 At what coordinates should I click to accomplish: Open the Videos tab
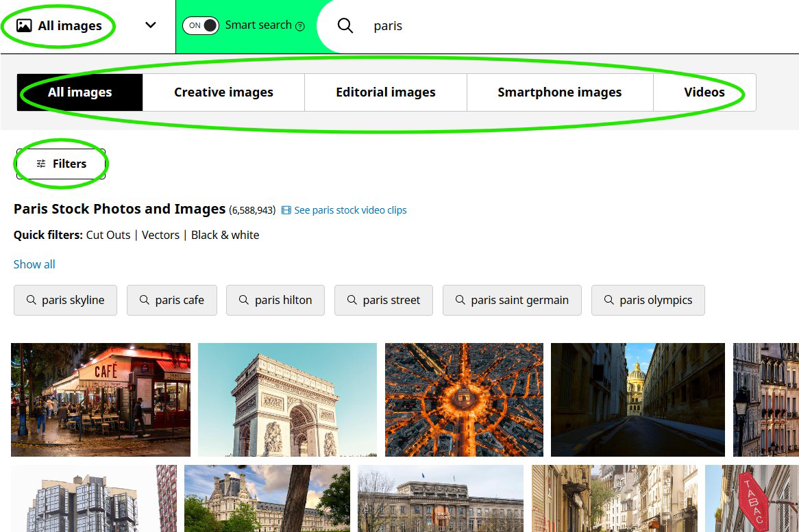pyautogui.click(x=704, y=92)
